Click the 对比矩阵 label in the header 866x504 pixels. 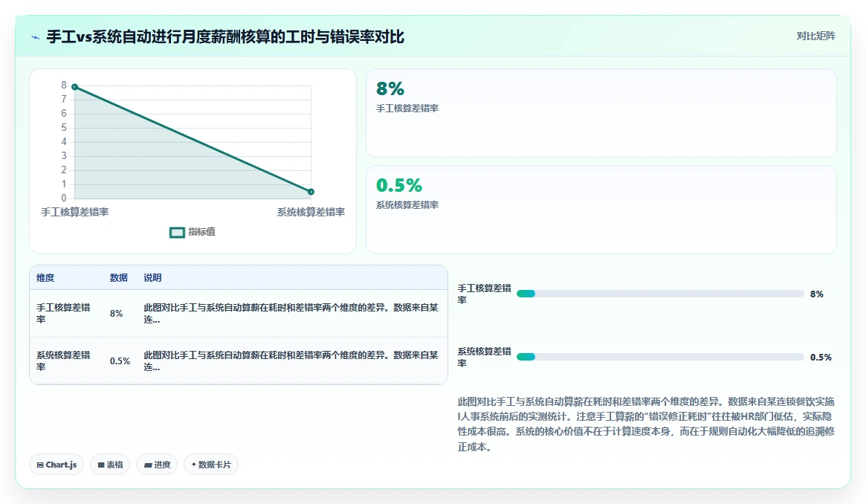(815, 36)
